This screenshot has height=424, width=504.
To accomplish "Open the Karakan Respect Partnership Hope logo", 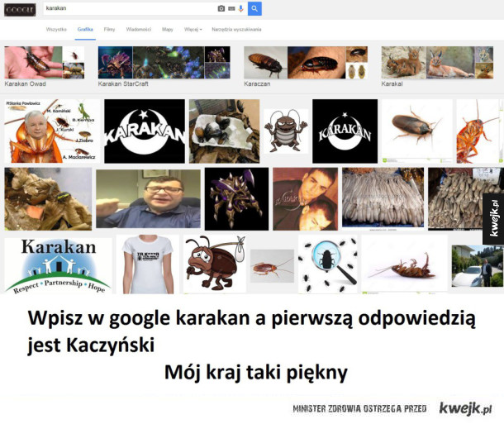I will [x=58, y=266].
